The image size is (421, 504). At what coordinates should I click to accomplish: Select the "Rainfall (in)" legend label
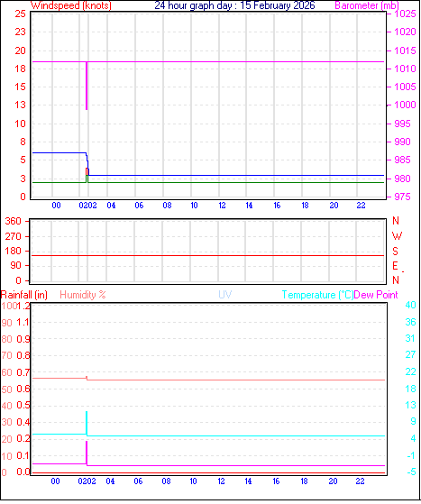(x=24, y=295)
